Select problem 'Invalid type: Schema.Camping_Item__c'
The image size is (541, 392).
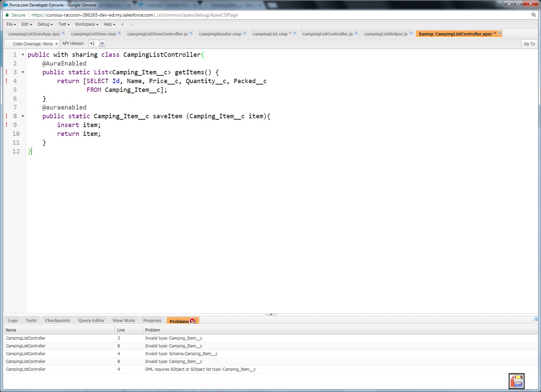270,353
